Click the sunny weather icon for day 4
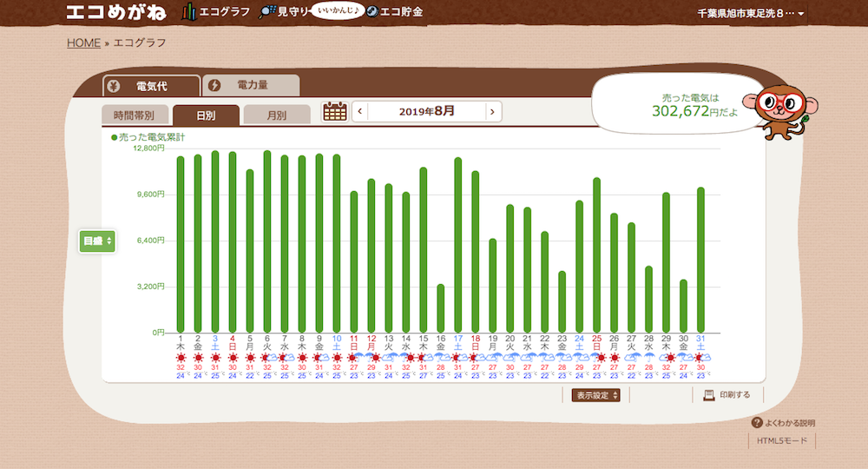The width and height of the screenshot is (868, 469). tap(233, 358)
